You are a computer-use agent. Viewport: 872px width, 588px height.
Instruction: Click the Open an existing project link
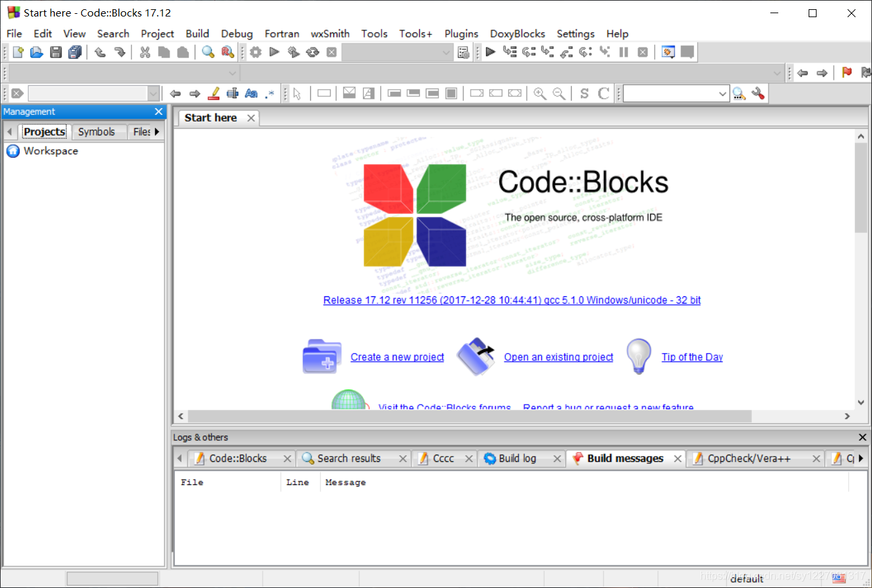(558, 357)
